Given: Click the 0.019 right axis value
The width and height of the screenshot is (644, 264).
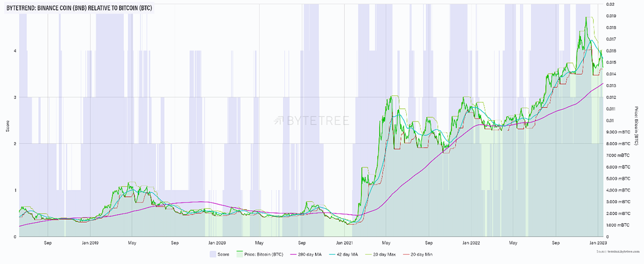Looking at the screenshot, I should pyautogui.click(x=612, y=16).
